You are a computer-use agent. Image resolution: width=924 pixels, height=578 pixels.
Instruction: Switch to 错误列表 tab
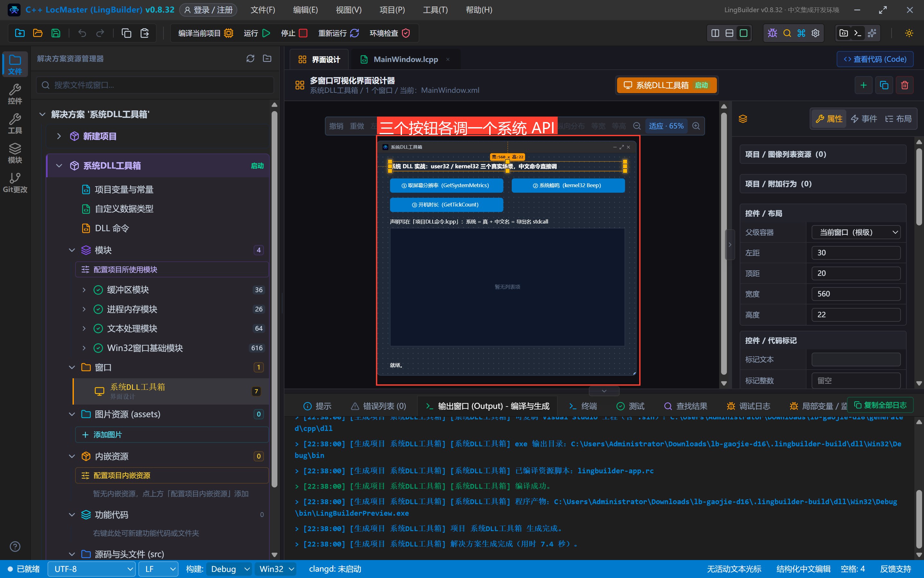point(379,406)
